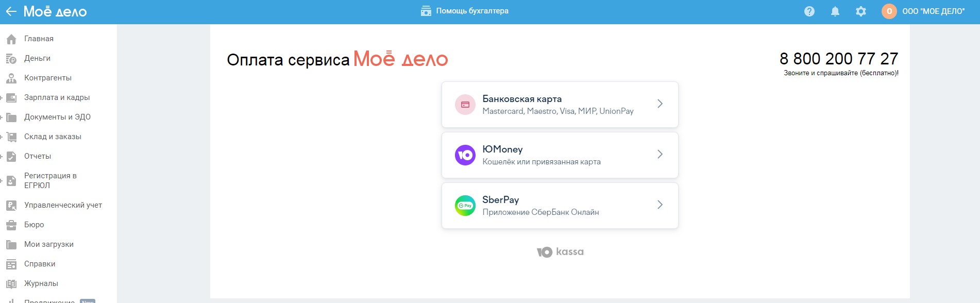Click the Управленческий учет ruble icon
This screenshot has width=980, height=303.
tap(11, 206)
